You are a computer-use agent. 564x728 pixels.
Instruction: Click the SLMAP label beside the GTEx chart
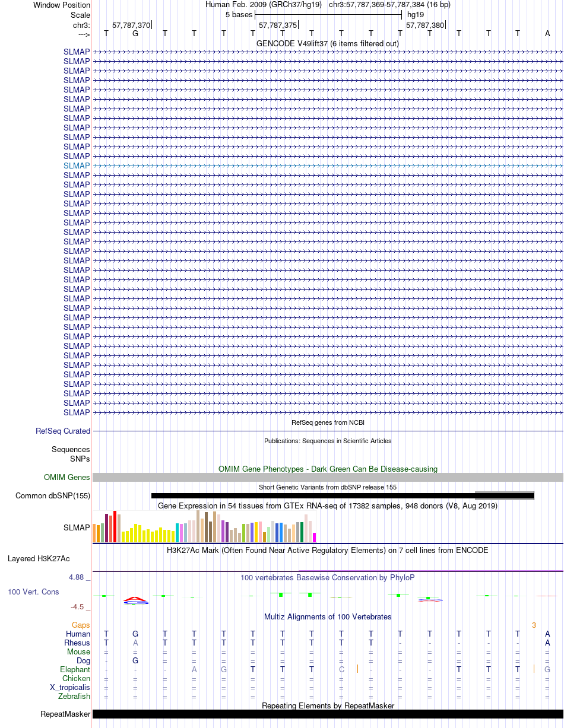[x=77, y=527]
